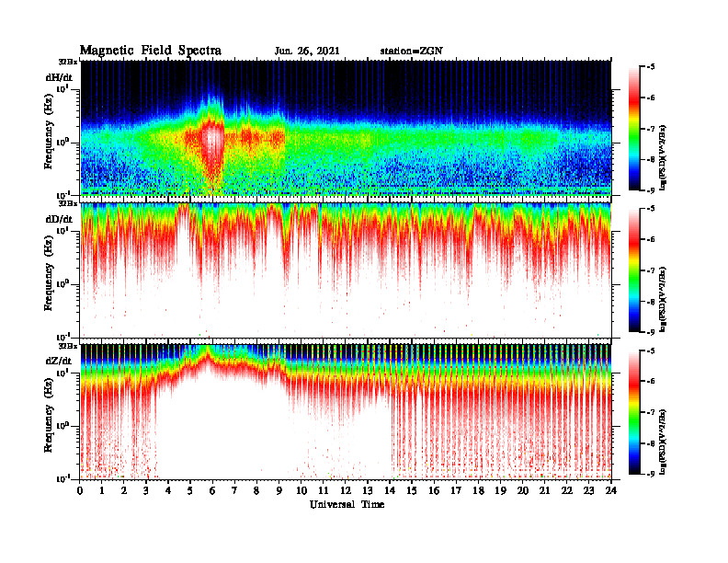Click the "32Hz" label of the dH/dt panel
The width and height of the screenshot is (728, 563).
click(68, 62)
